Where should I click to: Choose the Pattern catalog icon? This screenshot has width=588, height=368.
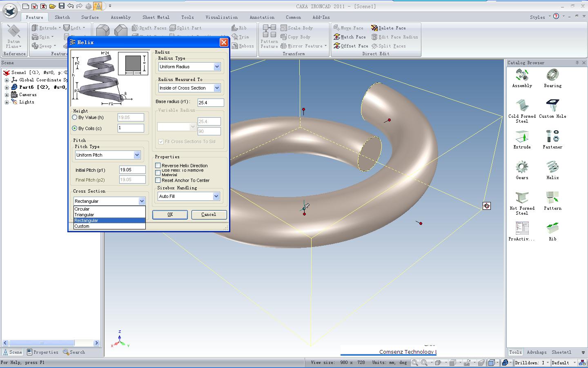click(x=552, y=198)
